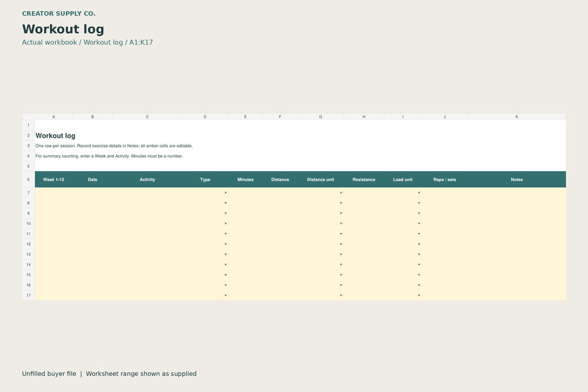Click the 'Reps / sets' column heading
The height and width of the screenshot is (392, 588).
pos(445,180)
